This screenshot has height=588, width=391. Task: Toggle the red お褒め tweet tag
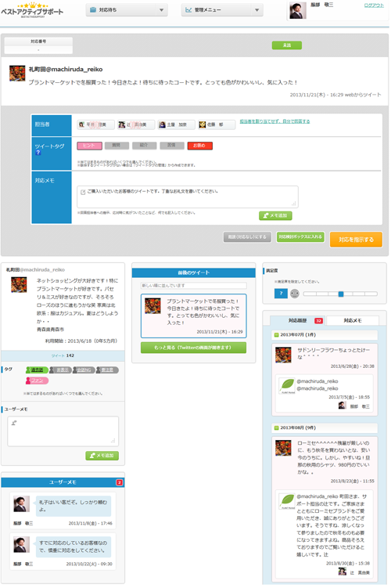pyautogui.click(x=200, y=146)
